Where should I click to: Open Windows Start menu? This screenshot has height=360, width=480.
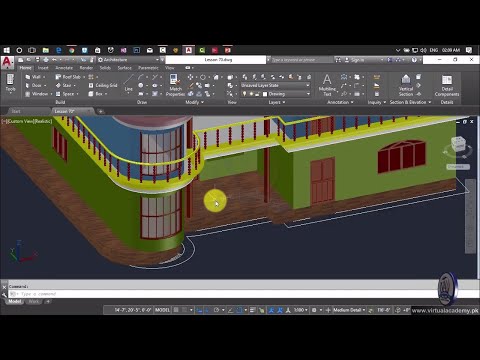7,50
